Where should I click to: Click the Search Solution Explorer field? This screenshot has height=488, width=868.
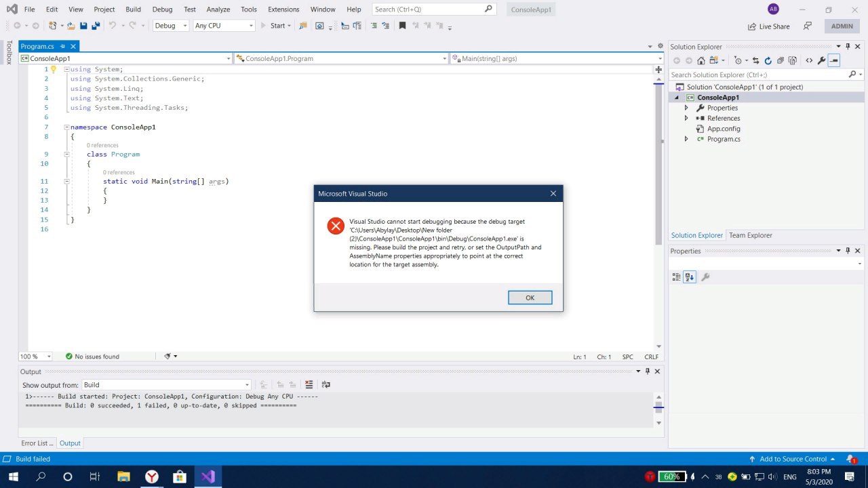(766, 75)
